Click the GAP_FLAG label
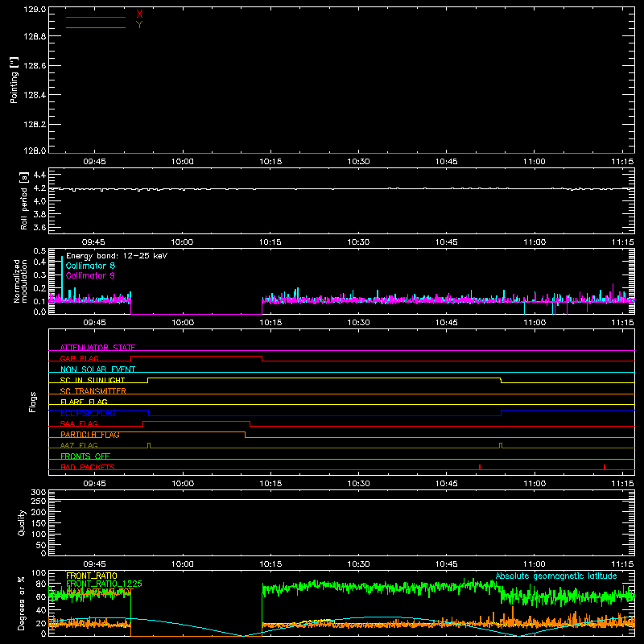Screen dimensions: 644x644 [x=79, y=358]
